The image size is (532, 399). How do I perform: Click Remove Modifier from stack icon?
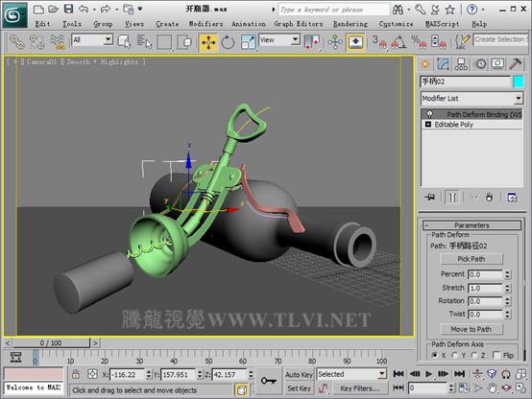(x=489, y=197)
